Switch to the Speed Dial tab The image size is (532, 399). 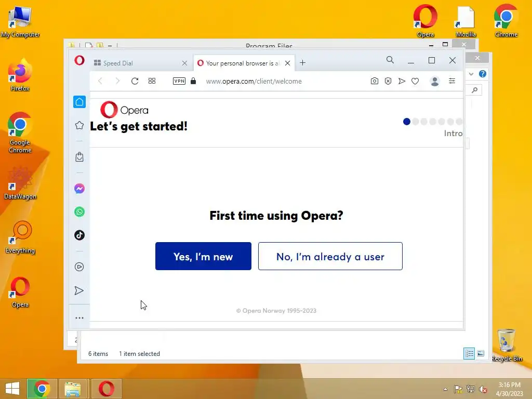[141, 63]
